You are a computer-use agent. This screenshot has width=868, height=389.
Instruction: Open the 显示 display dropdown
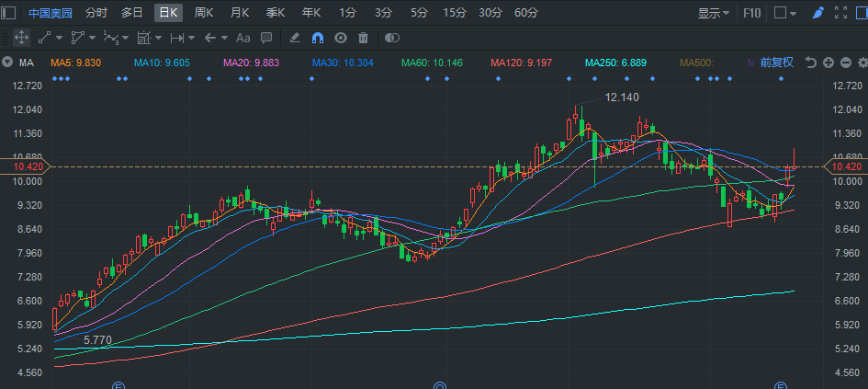[x=714, y=13]
